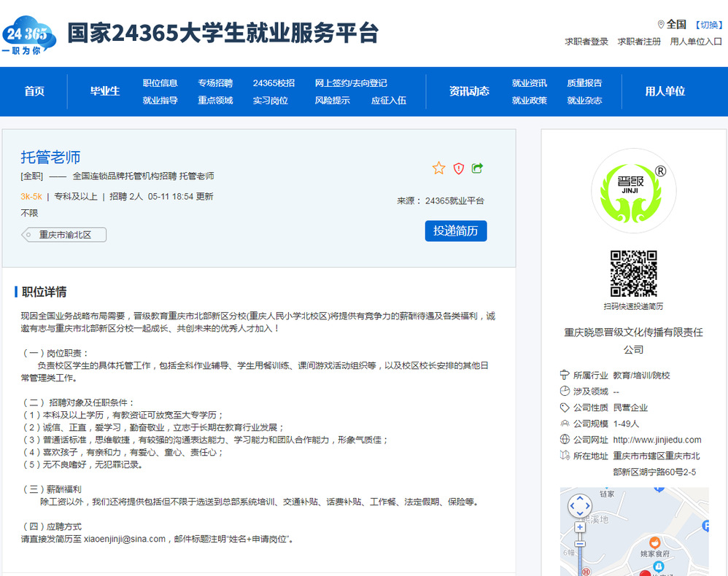Click the 投递简历 button
This screenshot has height=576, width=728.
455,230
